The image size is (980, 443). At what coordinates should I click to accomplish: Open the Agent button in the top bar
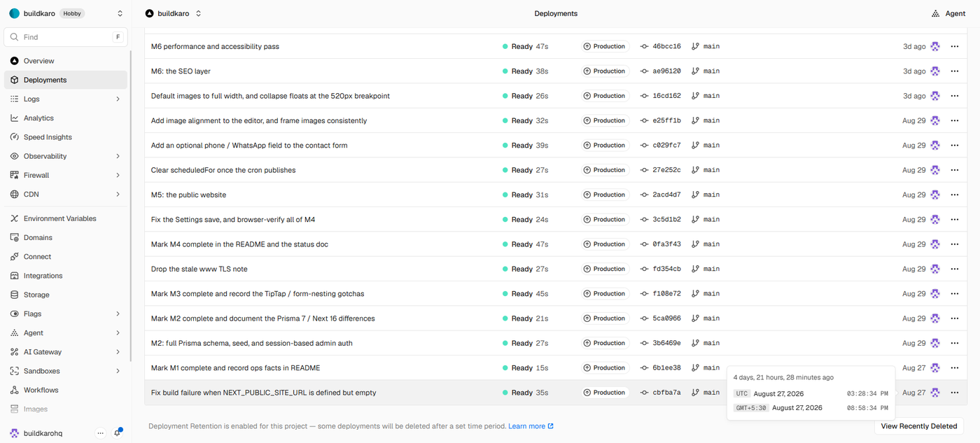click(948, 13)
